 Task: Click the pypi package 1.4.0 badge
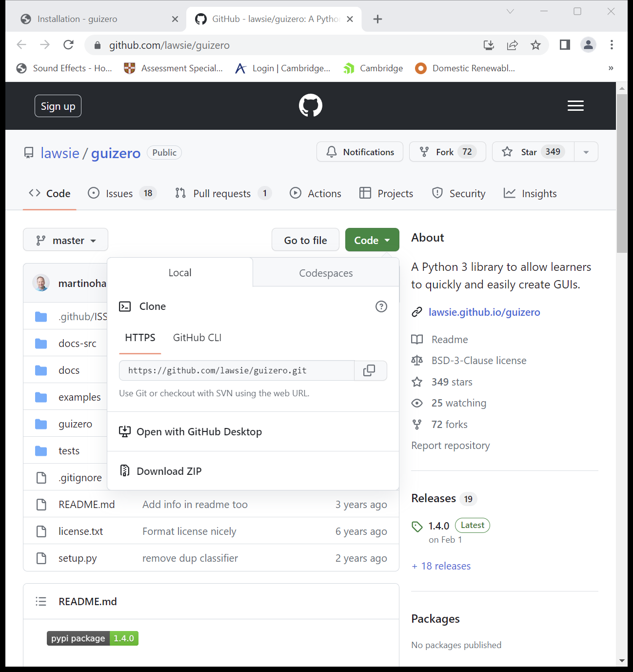coord(92,638)
